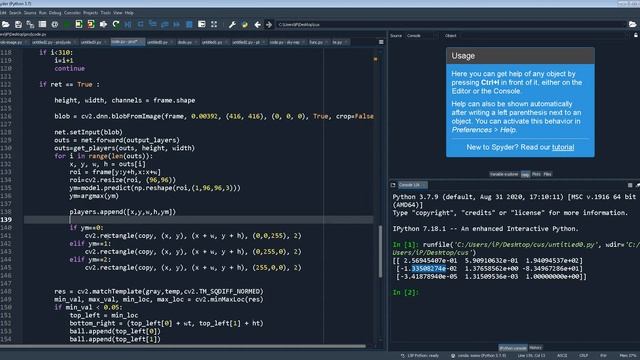Click the Save file toolbar icon
This screenshot has width=640, height=360.
(x=18, y=24)
